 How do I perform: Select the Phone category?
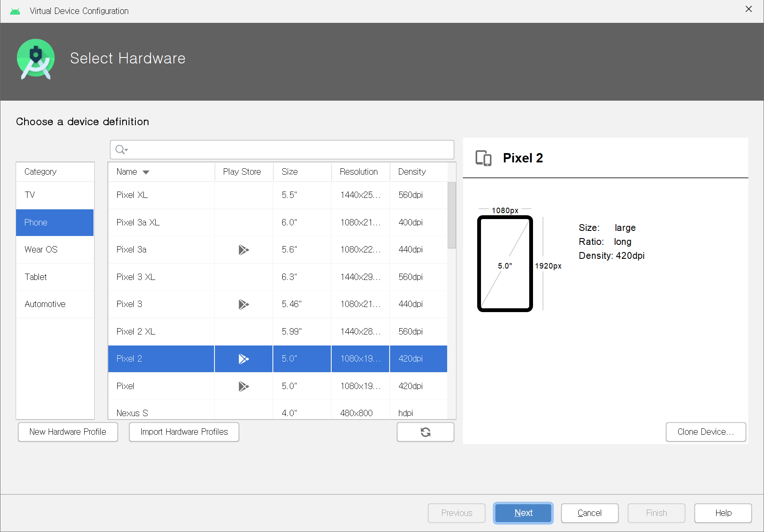click(55, 222)
